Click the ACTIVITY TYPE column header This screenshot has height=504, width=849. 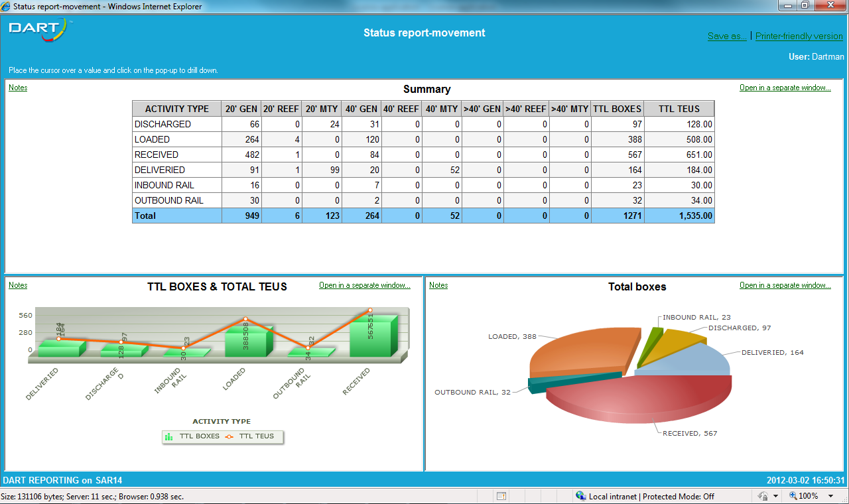pos(177,109)
